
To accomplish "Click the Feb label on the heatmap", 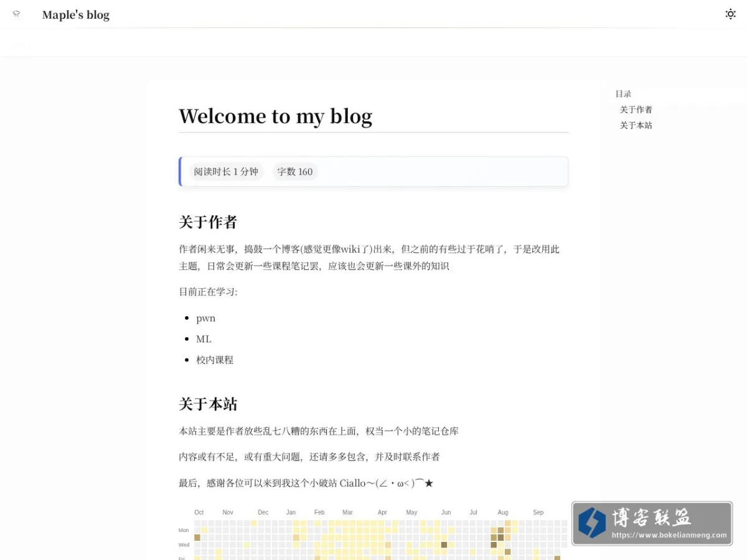I will 319,513.
